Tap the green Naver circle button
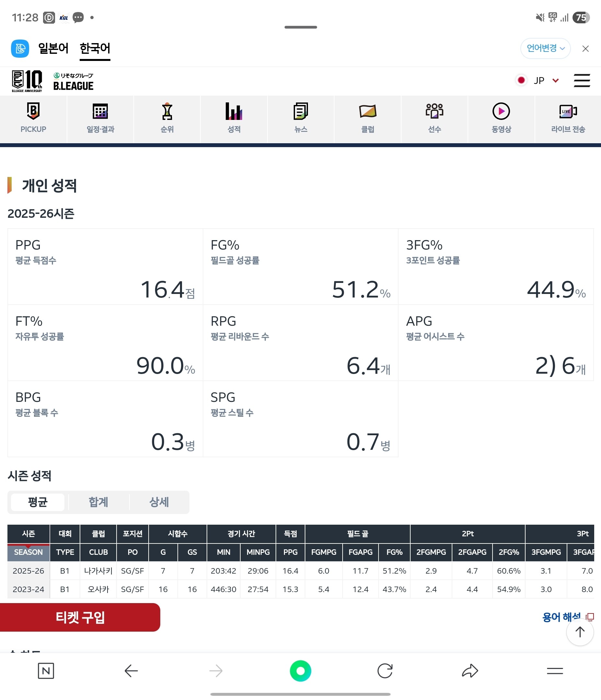 [x=300, y=671]
